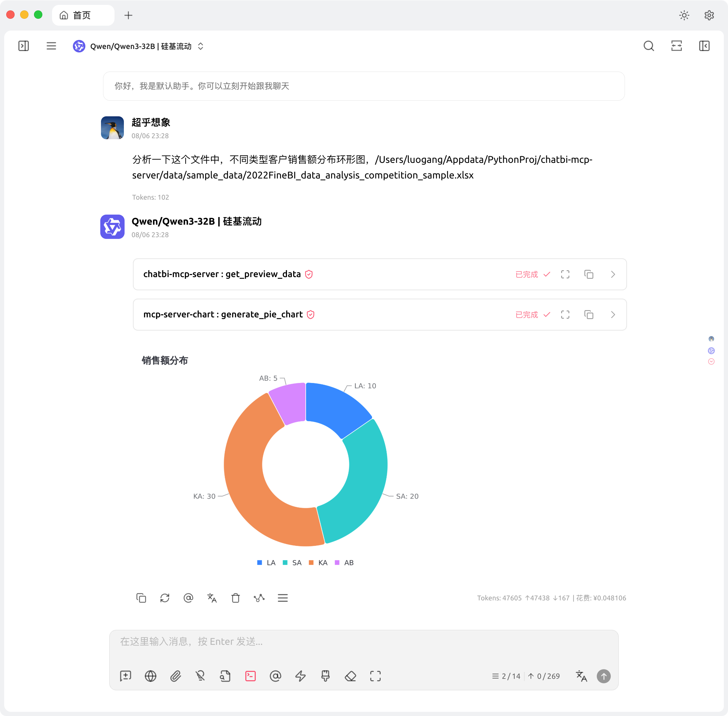Open the settings gear

(x=709, y=15)
